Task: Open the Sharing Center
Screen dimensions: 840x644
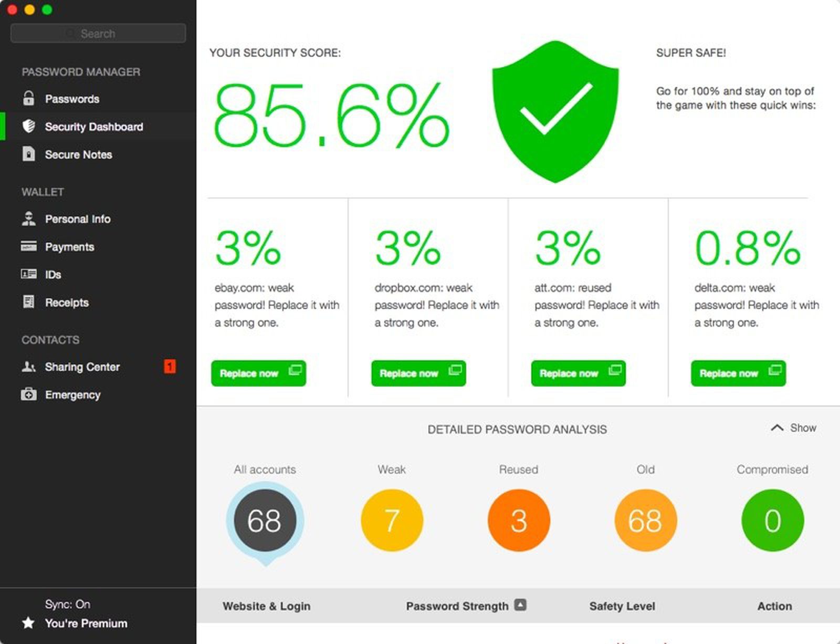Action: [82, 367]
